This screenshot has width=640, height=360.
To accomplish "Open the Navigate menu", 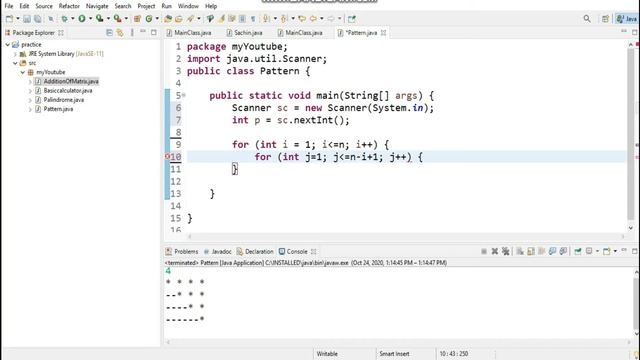I will tap(97, 6).
